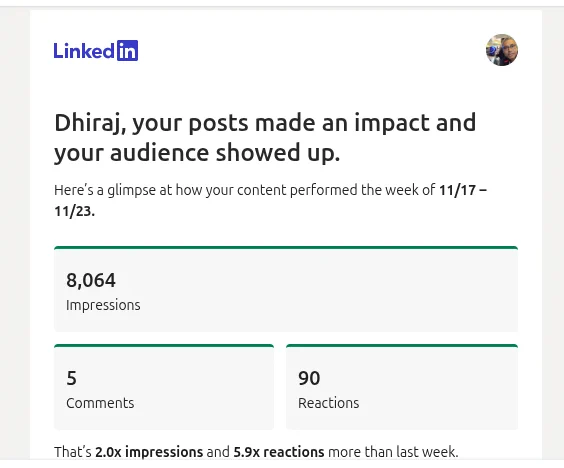Image resolution: width=564 pixels, height=468 pixels.
Task: Click the blue "in" square of the logo
Action: (x=127, y=50)
